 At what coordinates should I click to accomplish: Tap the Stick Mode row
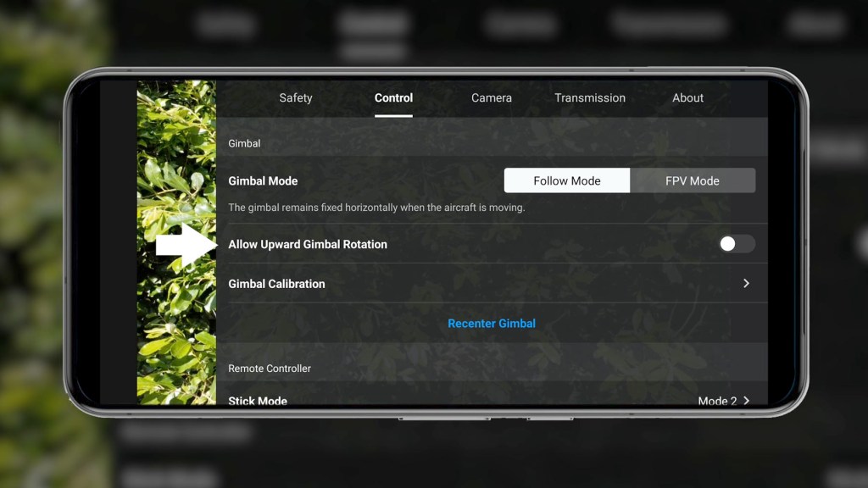point(258,401)
